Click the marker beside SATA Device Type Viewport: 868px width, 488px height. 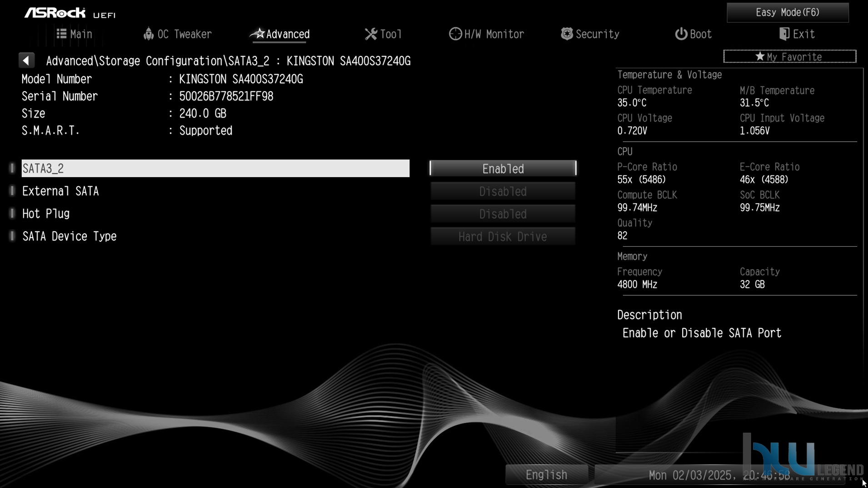12,236
